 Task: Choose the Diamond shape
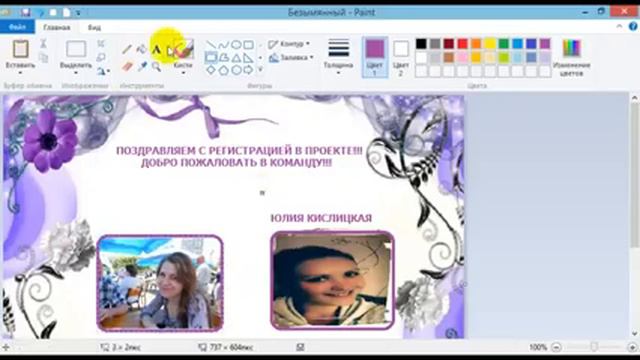tap(211, 70)
